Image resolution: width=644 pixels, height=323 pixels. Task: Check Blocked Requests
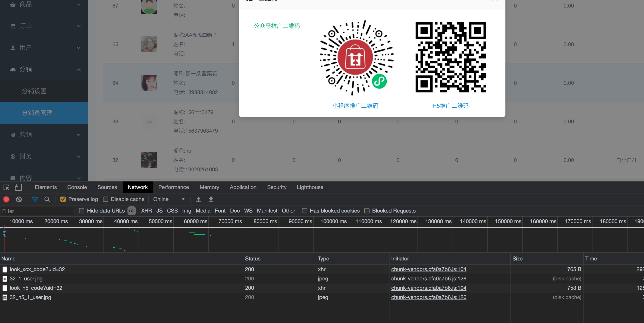pyautogui.click(x=367, y=211)
